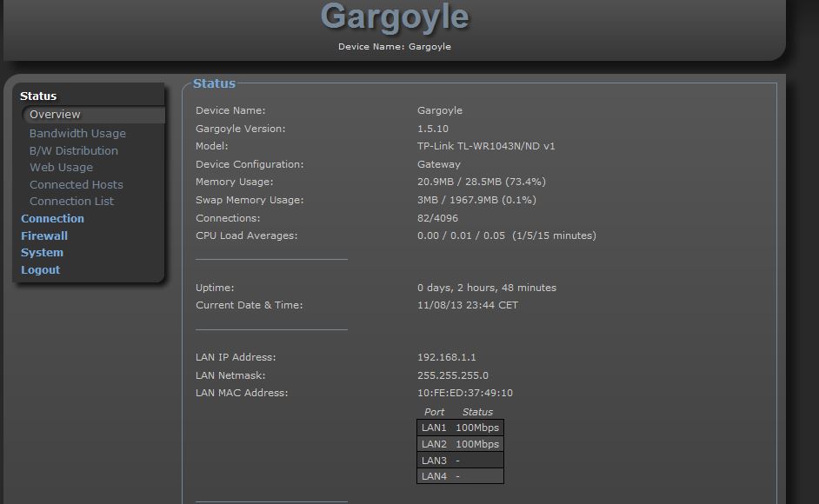The height and width of the screenshot is (504, 819).
Task: Select the Status section header
Action: (x=40, y=96)
